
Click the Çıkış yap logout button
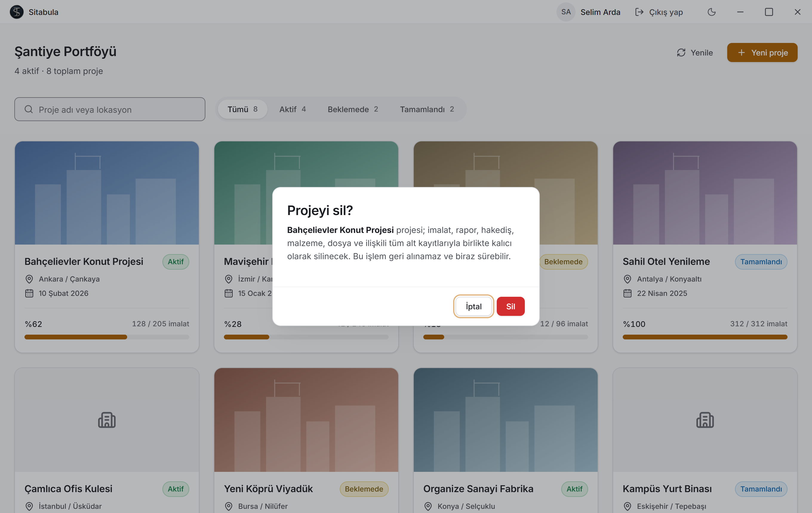click(x=659, y=12)
